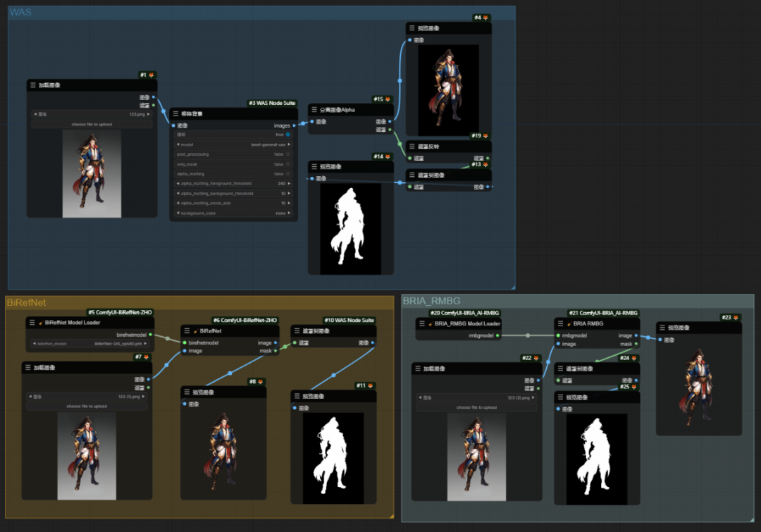Image resolution: width=761 pixels, height=532 pixels.
Task: Open hamburger menu of WAS group 加载图像 node
Action: pyautogui.click(x=32, y=85)
